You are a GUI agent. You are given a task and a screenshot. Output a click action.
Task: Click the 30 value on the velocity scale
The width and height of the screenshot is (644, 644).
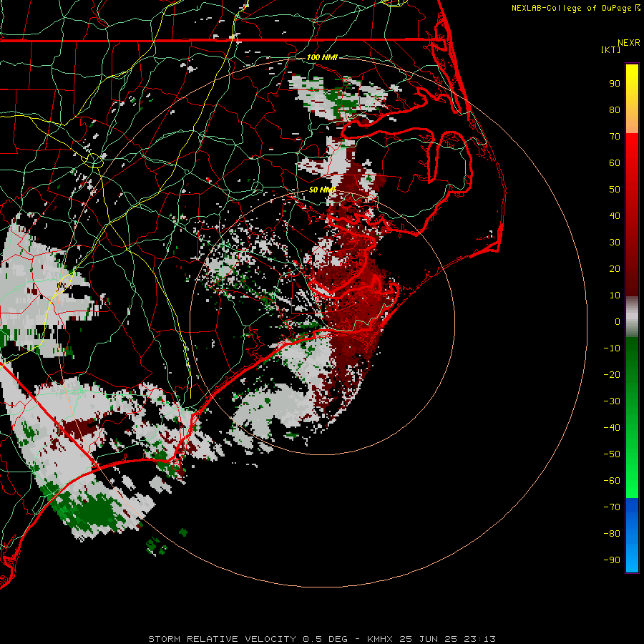coord(615,243)
